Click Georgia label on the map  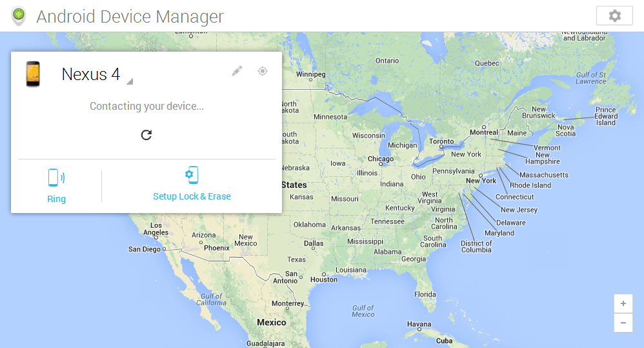414,259
